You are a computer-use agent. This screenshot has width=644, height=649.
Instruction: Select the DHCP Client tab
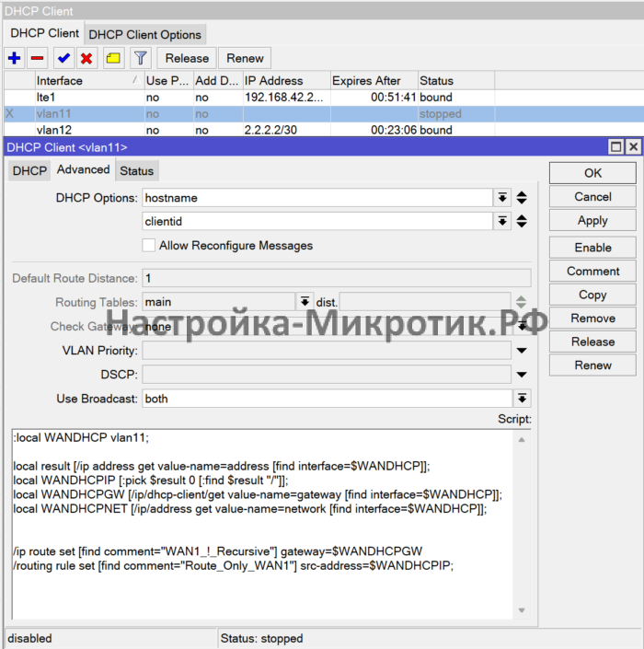[45, 33]
